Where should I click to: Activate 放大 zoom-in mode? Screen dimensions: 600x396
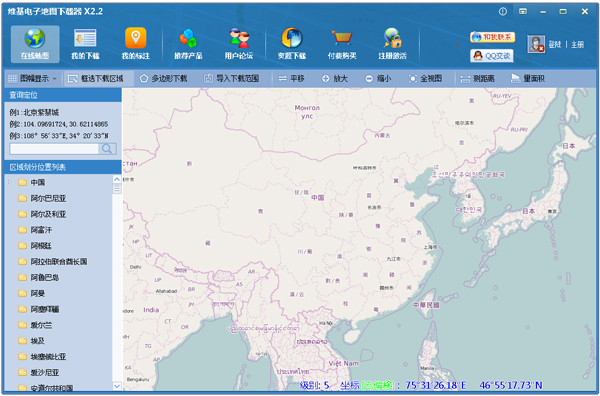pos(335,78)
